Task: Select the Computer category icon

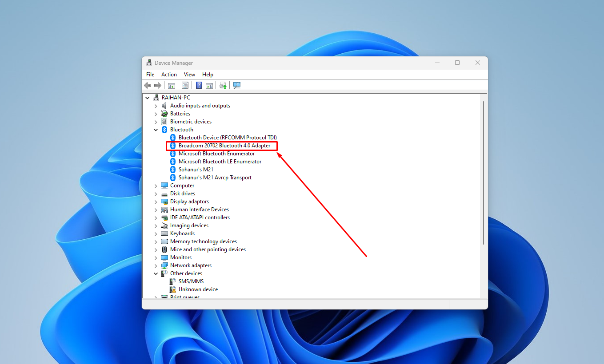Action: 164,186
